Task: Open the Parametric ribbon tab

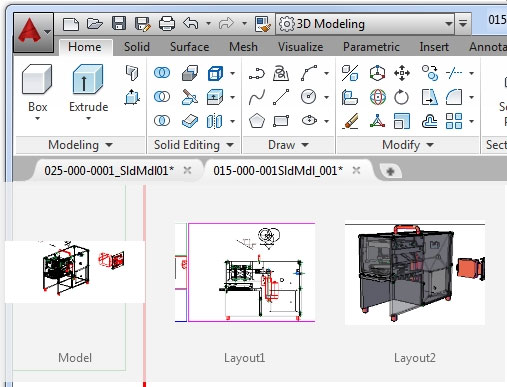Action: (371, 47)
